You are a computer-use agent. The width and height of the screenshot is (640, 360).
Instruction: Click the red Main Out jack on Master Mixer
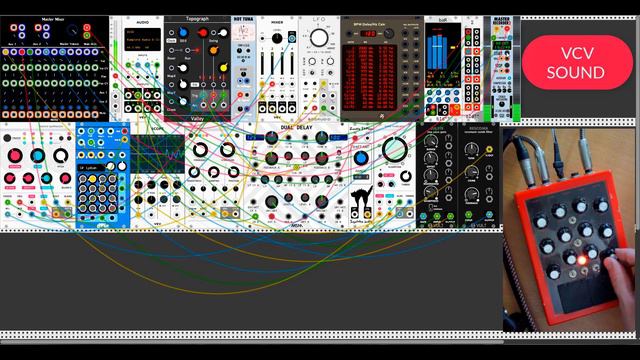[87, 27]
